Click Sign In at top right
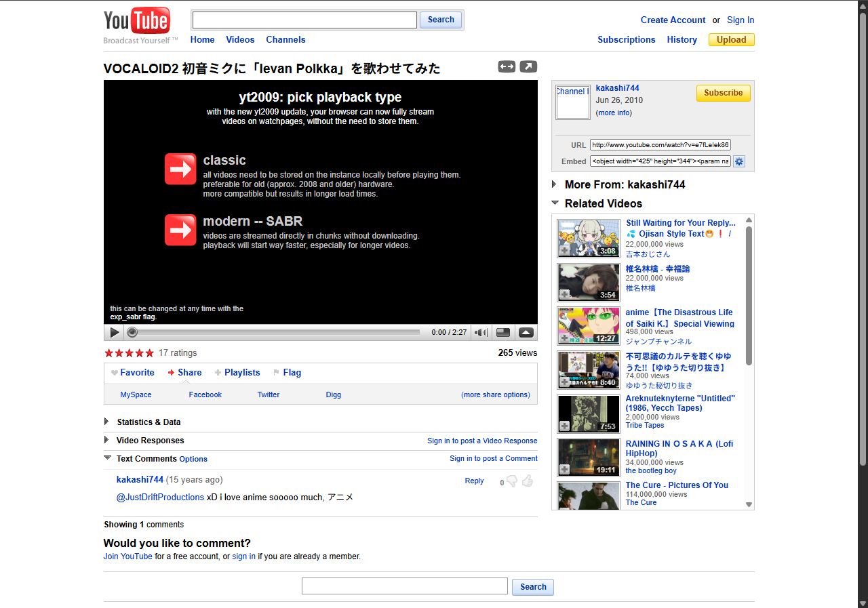The image size is (868, 608). (741, 20)
